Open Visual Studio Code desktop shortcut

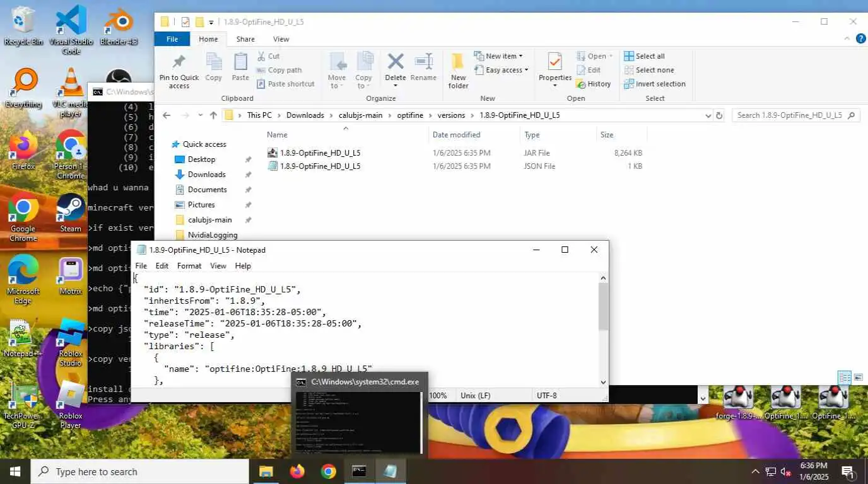[71, 30]
